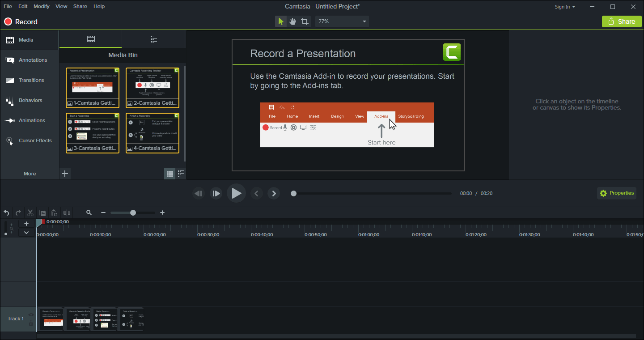Paste media onto the timeline
Viewport: 644px width, 340px height.
pyautogui.click(x=55, y=213)
